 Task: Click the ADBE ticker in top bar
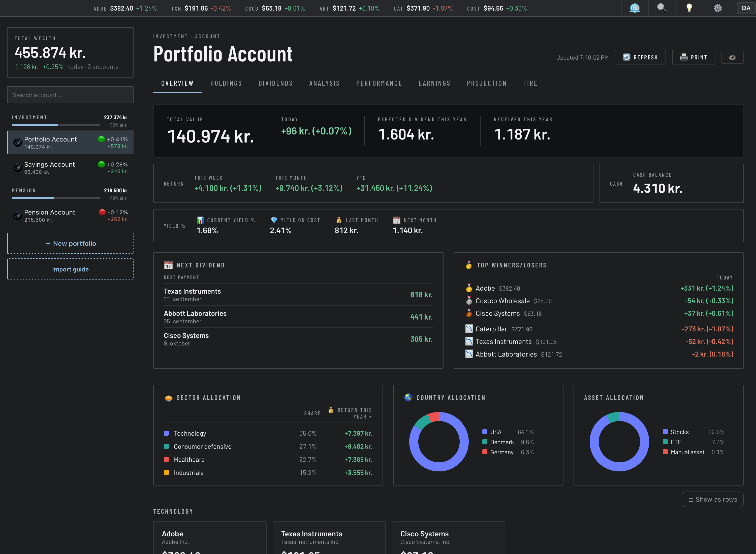[x=125, y=8]
